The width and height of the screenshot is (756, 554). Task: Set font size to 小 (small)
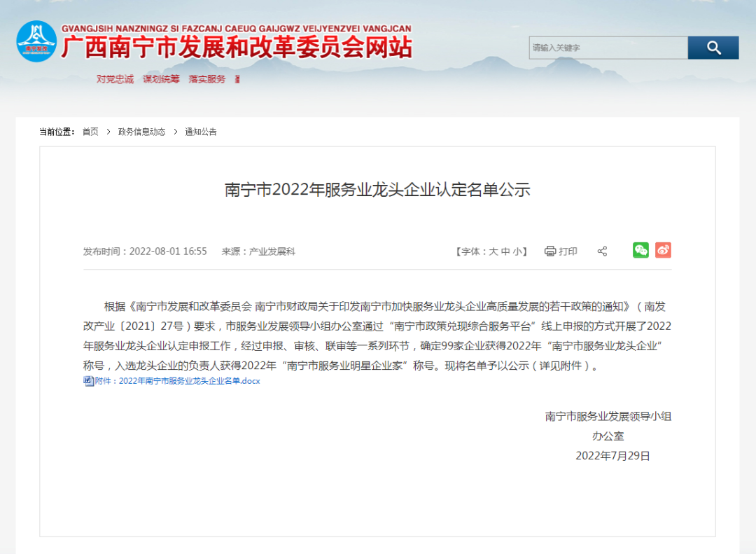(517, 251)
